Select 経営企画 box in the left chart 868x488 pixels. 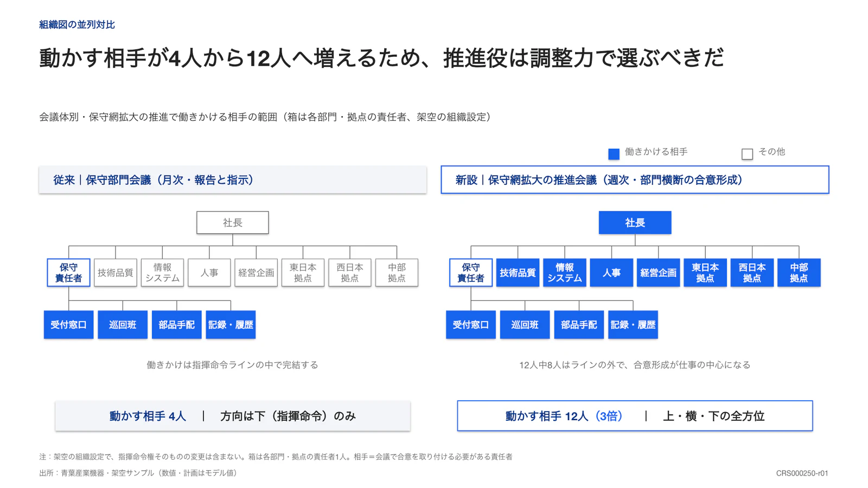click(x=256, y=273)
